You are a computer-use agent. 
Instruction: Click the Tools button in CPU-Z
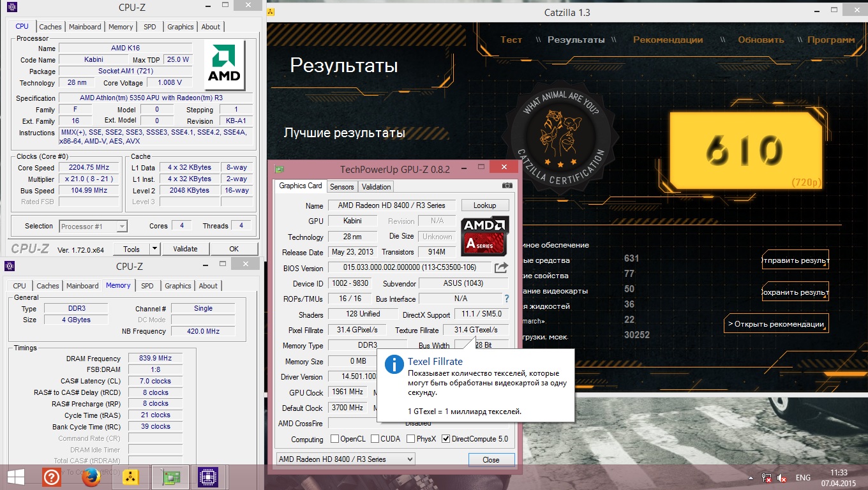(131, 249)
